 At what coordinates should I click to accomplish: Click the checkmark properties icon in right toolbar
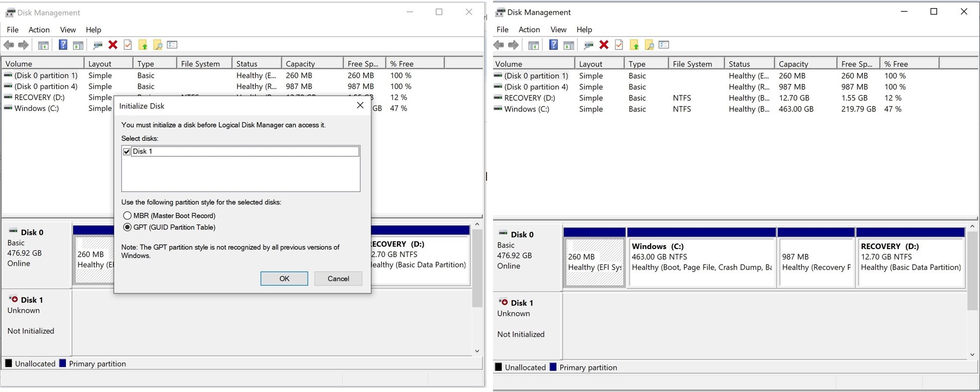619,45
